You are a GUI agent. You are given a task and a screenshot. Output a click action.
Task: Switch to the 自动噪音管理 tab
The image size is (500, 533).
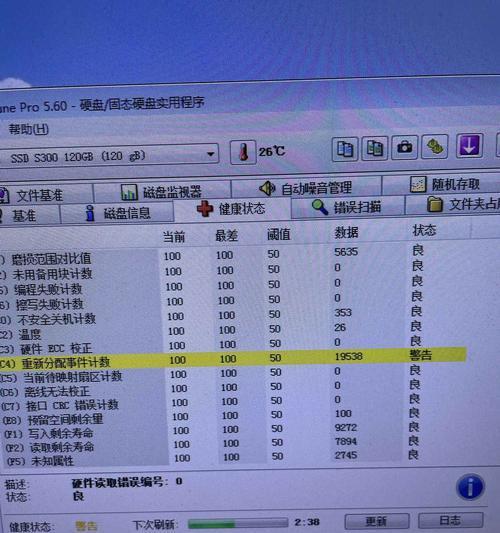(306, 188)
